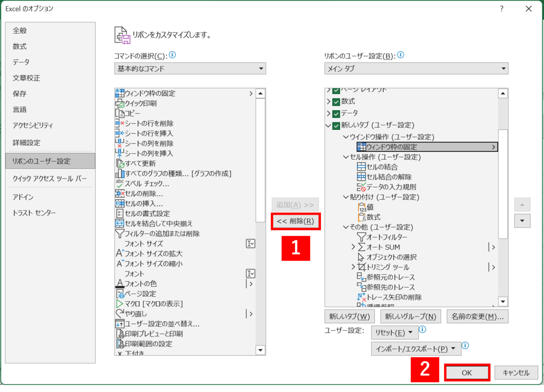The height and width of the screenshot is (392, 544).
Task: Collapse the その他 (ユーザー設定) group
Action: coord(346,227)
